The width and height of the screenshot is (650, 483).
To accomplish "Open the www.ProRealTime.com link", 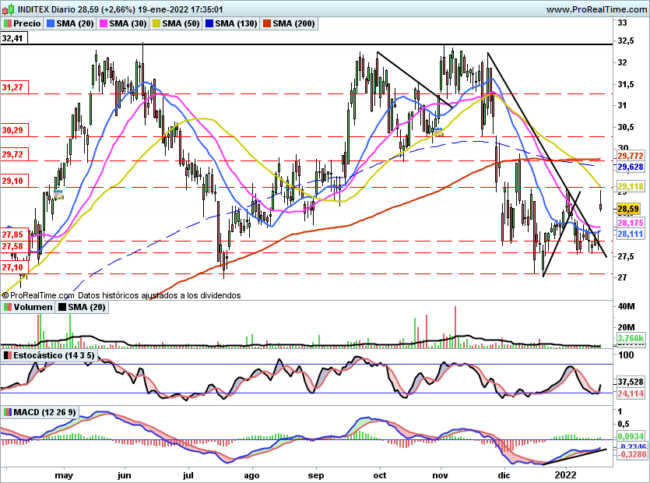I will pyautogui.click(x=597, y=10).
